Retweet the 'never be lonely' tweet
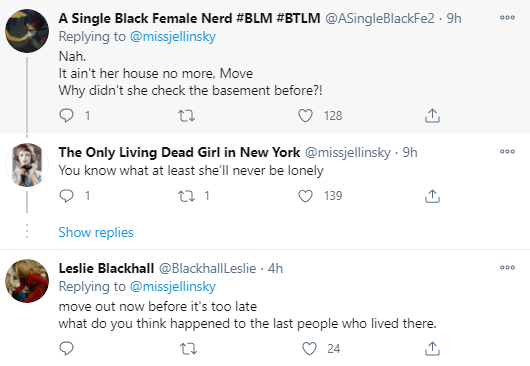530x366 pixels. coord(187,196)
